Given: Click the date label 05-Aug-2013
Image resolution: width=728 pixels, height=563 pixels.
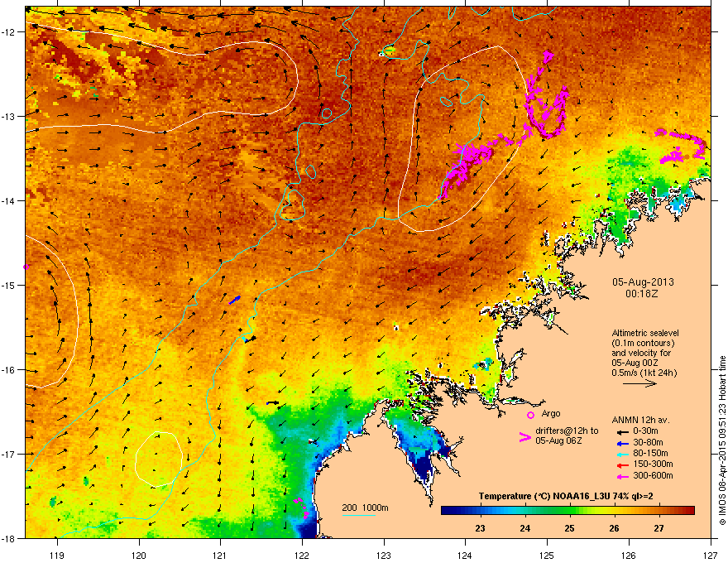Looking at the screenshot, I should [643, 282].
